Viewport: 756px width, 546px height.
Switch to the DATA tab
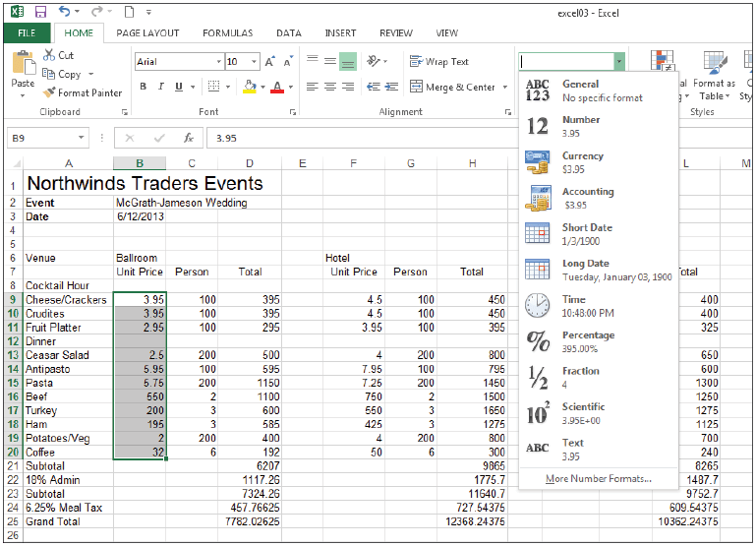click(289, 33)
